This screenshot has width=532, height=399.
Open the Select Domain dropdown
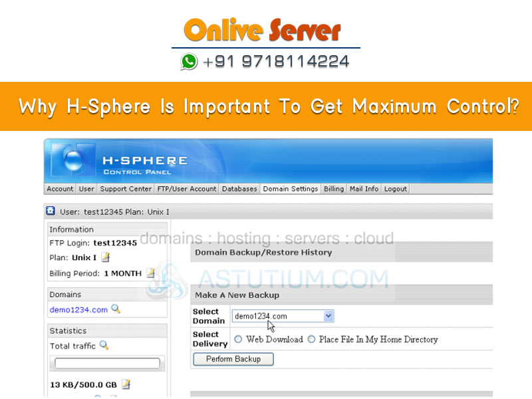(x=283, y=316)
